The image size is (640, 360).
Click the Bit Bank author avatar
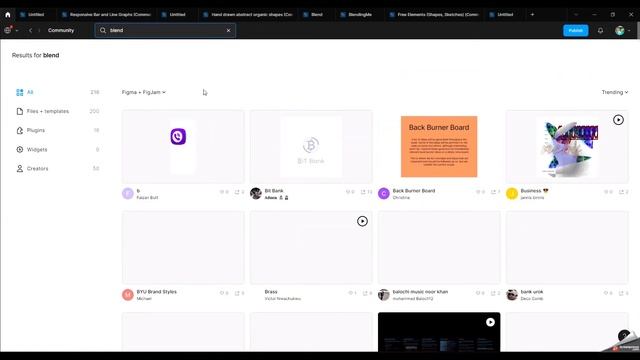click(256, 193)
